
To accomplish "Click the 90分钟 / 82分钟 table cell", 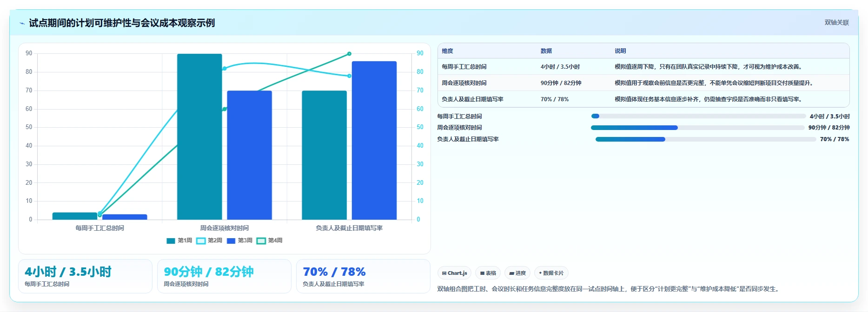I will (x=561, y=83).
